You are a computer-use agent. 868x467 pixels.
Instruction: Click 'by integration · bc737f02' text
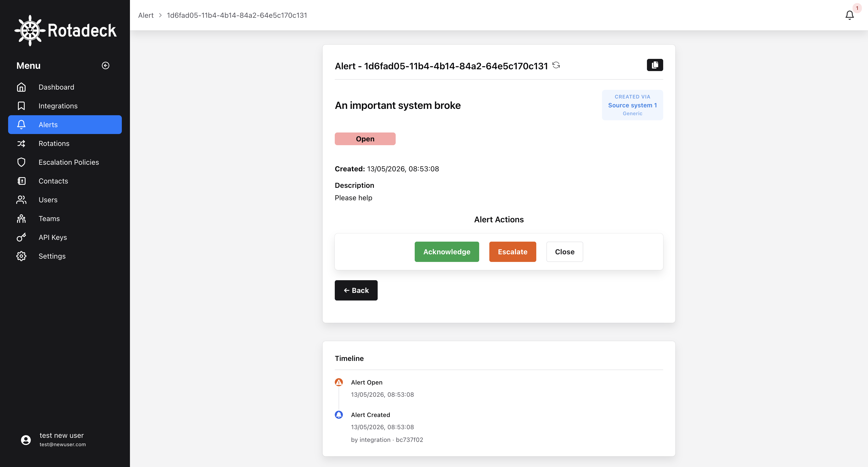coord(387,440)
